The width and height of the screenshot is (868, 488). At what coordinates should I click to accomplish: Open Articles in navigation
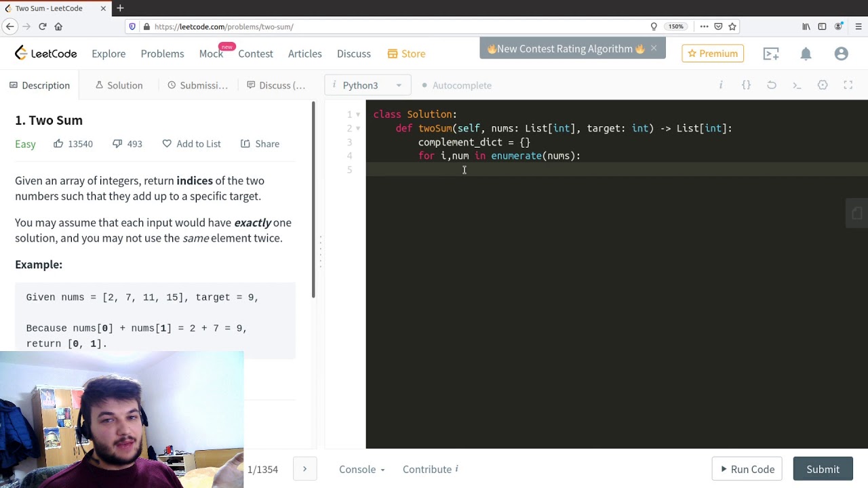(x=304, y=54)
